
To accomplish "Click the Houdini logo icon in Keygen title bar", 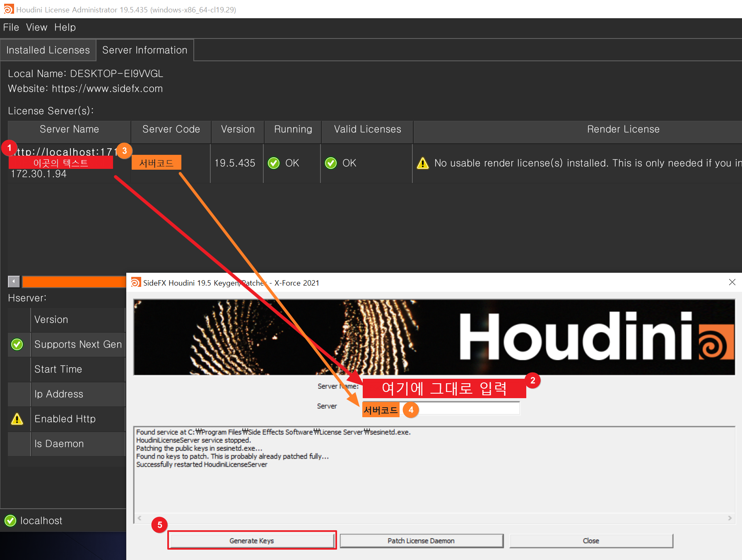I will click(x=136, y=282).
